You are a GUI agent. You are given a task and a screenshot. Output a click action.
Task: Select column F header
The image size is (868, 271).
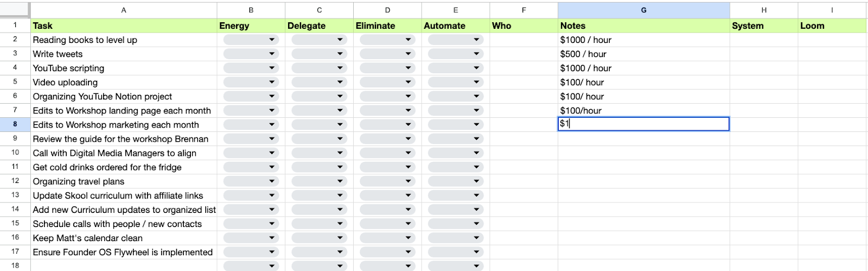(x=524, y=10)
